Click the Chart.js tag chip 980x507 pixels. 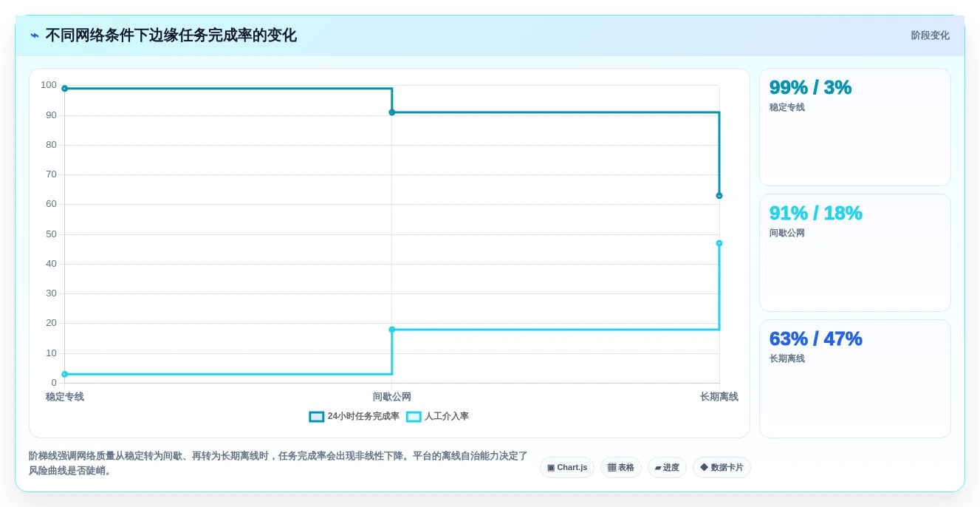[567, 467]
